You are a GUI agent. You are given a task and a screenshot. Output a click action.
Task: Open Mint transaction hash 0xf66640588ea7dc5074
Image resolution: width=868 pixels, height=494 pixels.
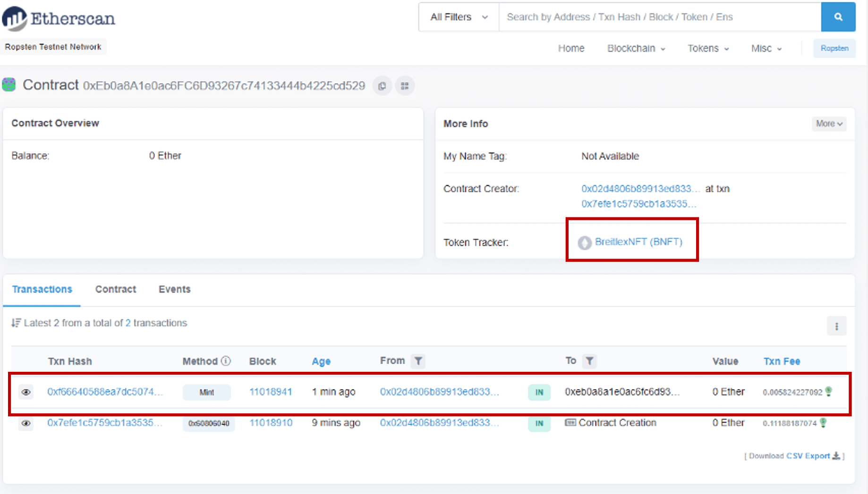click(105, 392)
